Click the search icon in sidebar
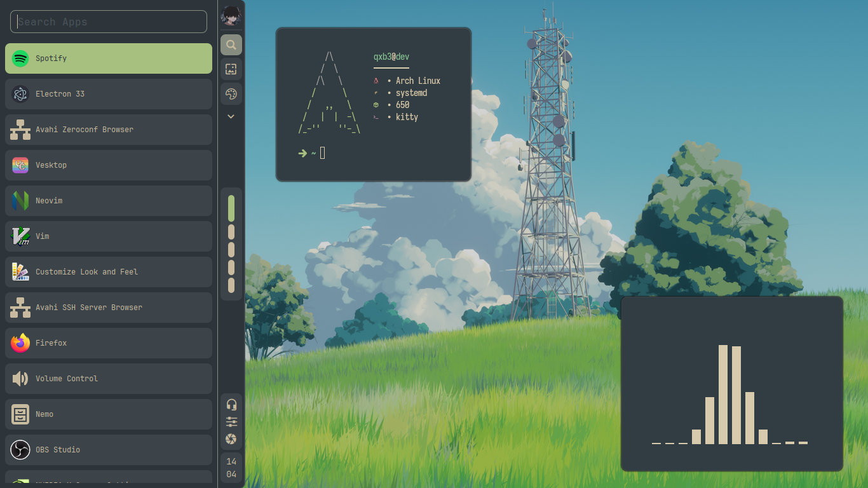Viewport: 868px width, 488px height. pyautogui.click(x=231, y=45)
